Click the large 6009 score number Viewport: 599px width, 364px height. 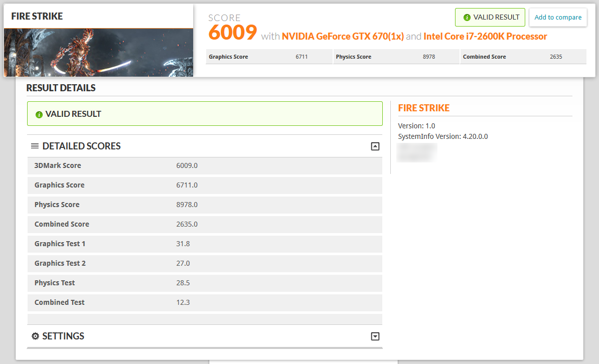click(233, 33)
